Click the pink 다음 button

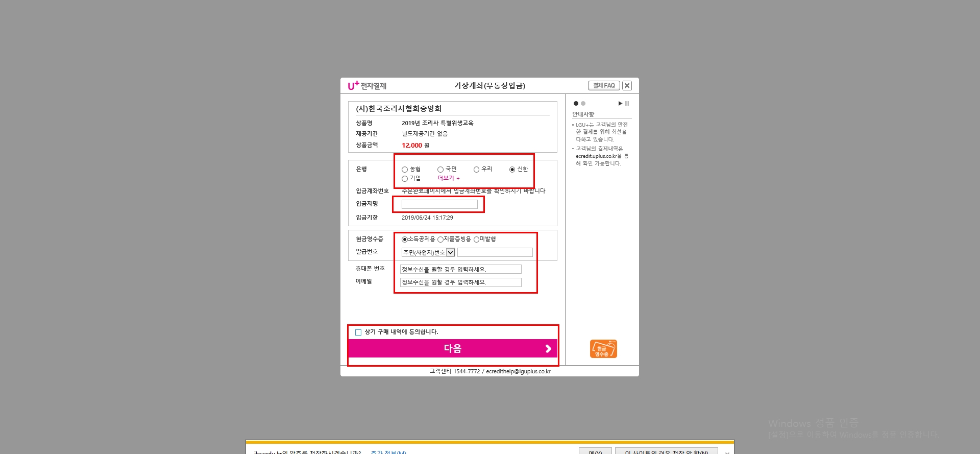(x=453, y=348)
